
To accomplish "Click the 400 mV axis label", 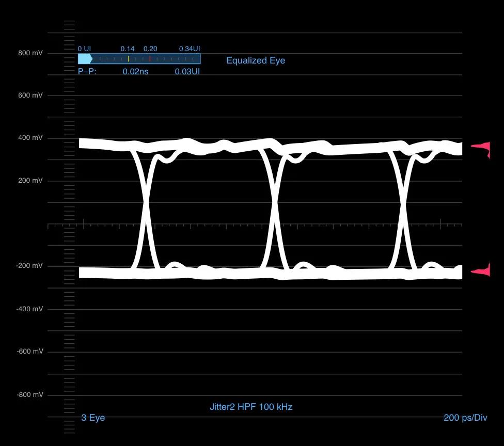I will pos(30,138).
